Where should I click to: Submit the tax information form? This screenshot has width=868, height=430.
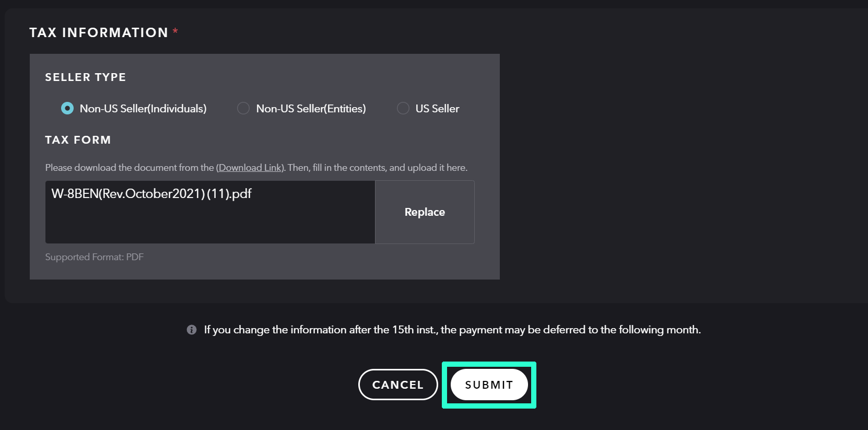tap(489, 385)
